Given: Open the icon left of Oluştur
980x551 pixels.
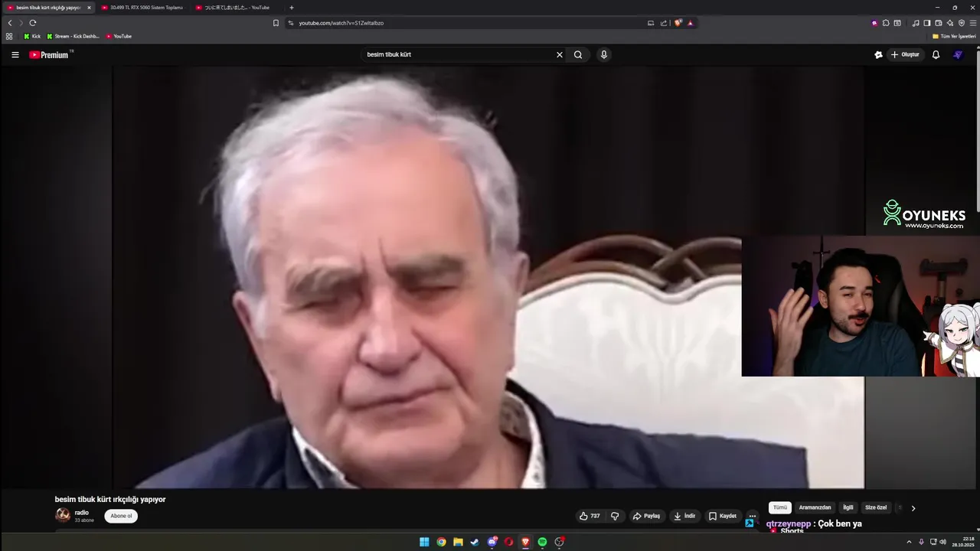Looking at the screenshot, I should (x=878, y=55).
